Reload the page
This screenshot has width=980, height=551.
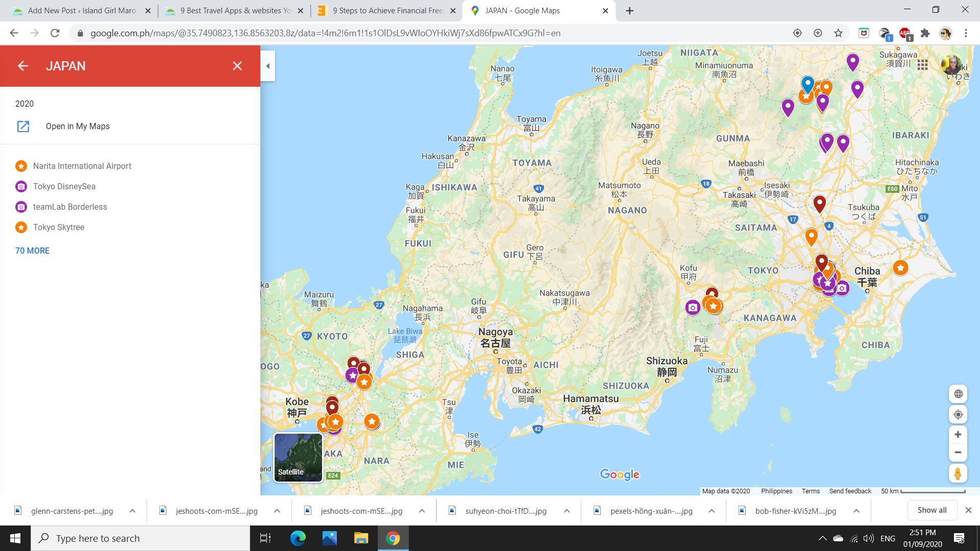click(x=55, y=33)
